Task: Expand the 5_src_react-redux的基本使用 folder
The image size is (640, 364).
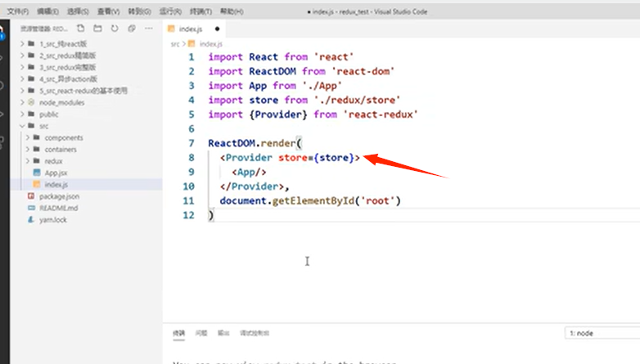Action: pyautogui.click(x=22, y=91)
